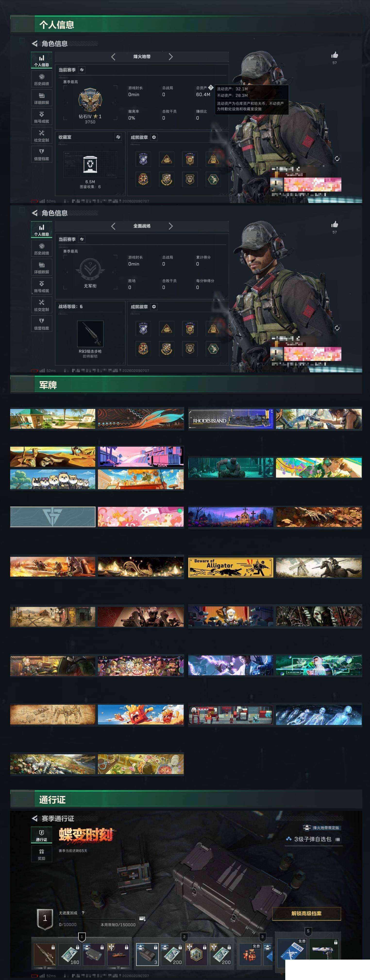Viewport: 370px width, 980px height.
Task: Click the R93狙击步枪 weapon image
Action: point(90,334)
